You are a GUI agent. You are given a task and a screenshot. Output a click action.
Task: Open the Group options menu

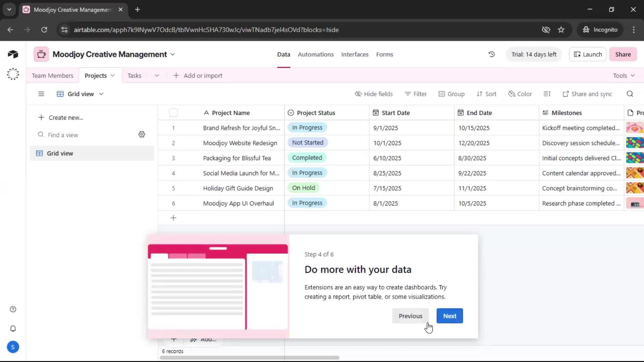pos(451,94)
